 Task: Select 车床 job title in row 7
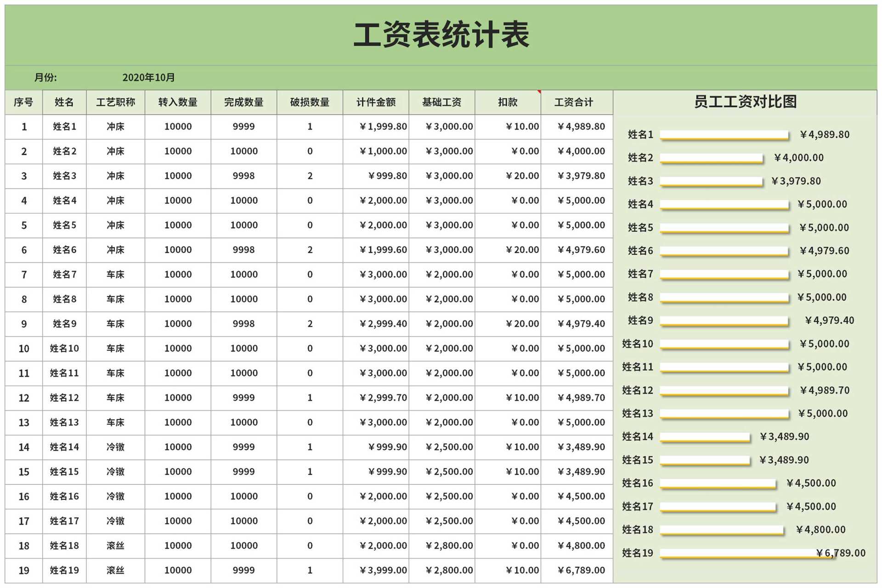[116, 274]
